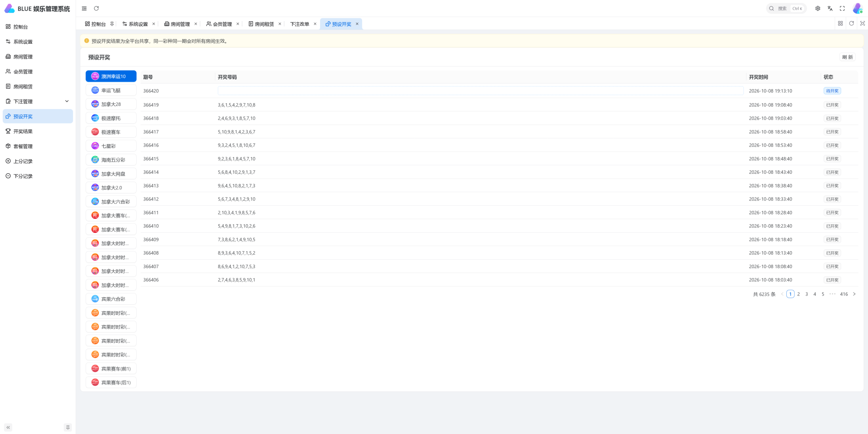Screen dimensions: 868x434
Task: Click the reload icon beside the menu toggle
Action: (x=96, y=8)
